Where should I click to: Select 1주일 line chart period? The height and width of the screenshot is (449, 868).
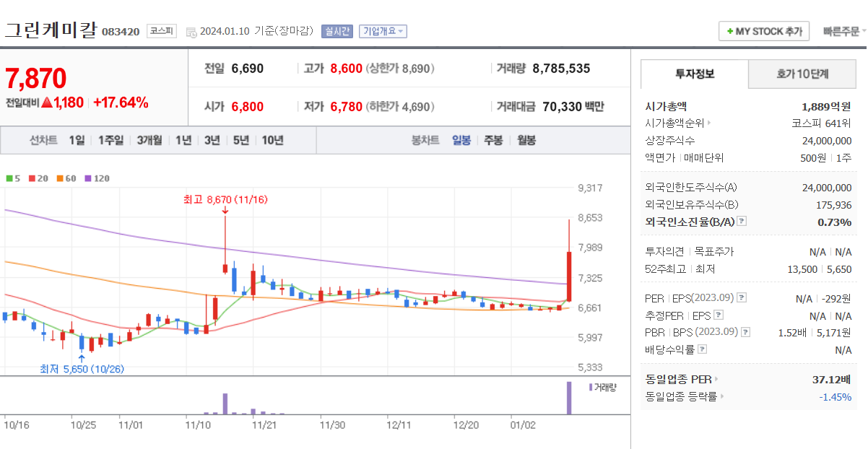[x=110, y=140]
